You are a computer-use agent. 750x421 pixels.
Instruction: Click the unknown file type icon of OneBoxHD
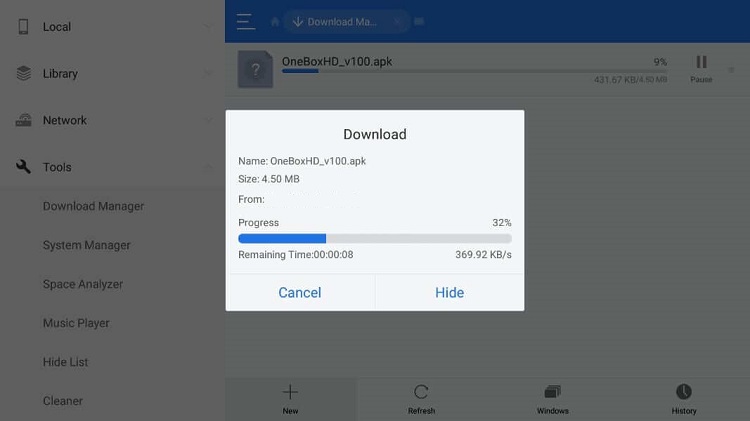[255, 69]
